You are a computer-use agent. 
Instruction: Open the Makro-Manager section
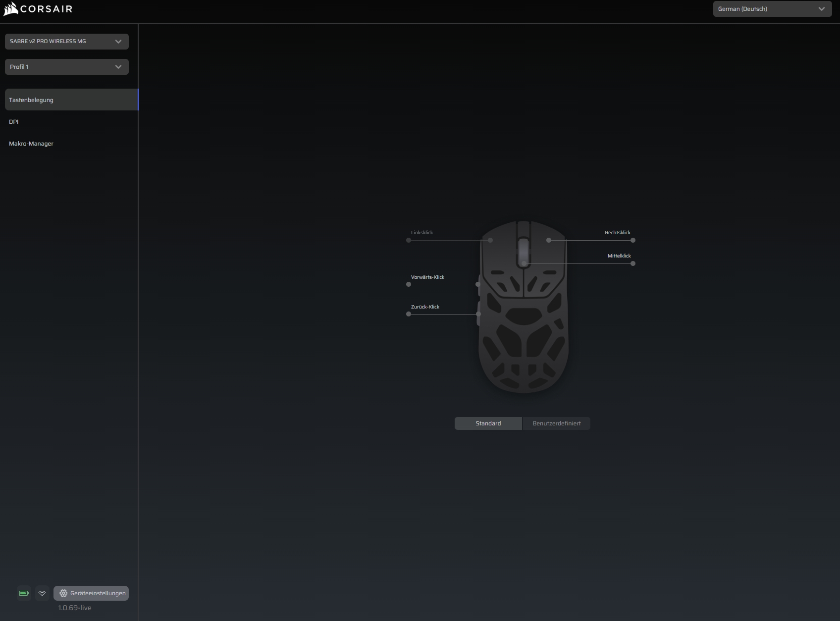[31, 143]
